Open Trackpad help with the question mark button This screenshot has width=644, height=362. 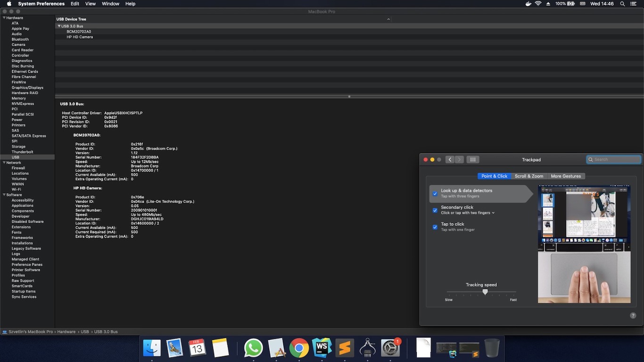pos(633,315)
